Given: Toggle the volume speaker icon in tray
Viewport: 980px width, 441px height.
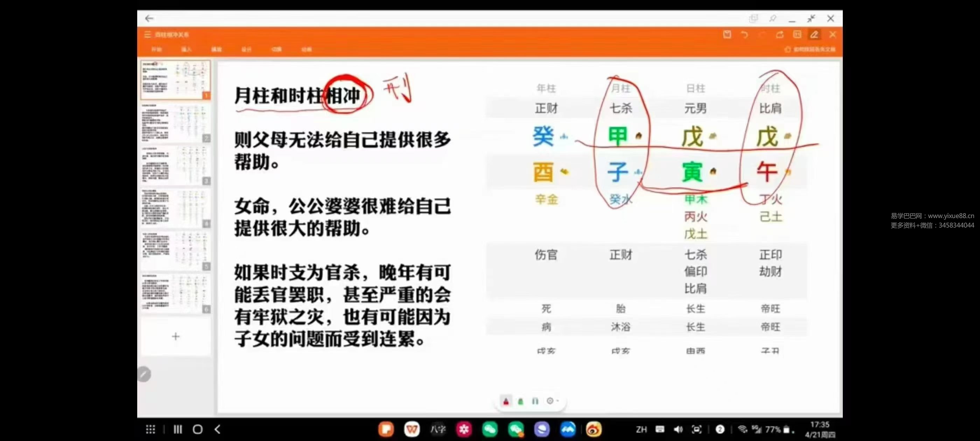Looking at the screenshot, I should point(678,429).
